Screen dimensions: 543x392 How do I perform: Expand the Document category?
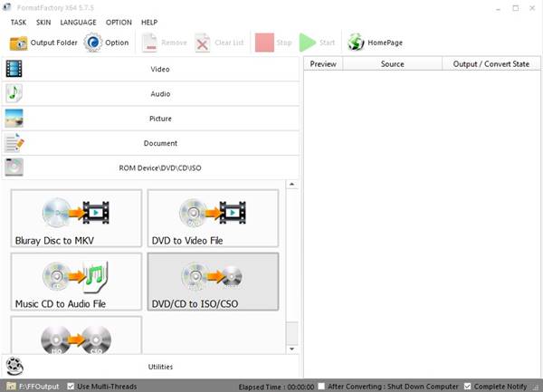pos(150,143)
